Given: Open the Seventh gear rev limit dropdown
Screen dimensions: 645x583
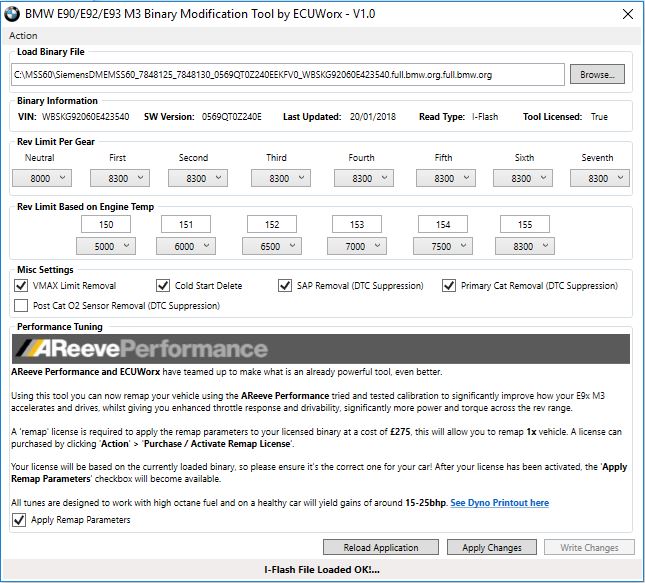Looking at the screenshot, I should 600,178.
